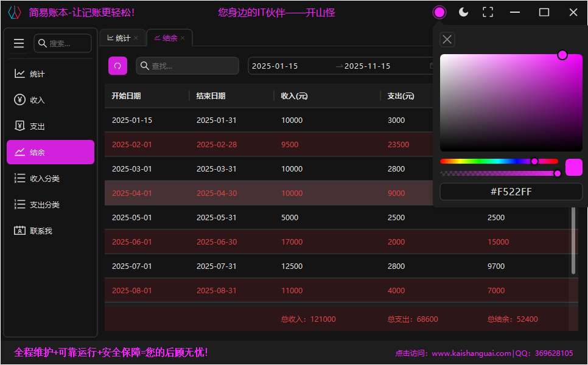Image resolution: width=588 pixels, height=365 pixels.
Task: Click the 查找 search input
Action: [x=187, y=66]
